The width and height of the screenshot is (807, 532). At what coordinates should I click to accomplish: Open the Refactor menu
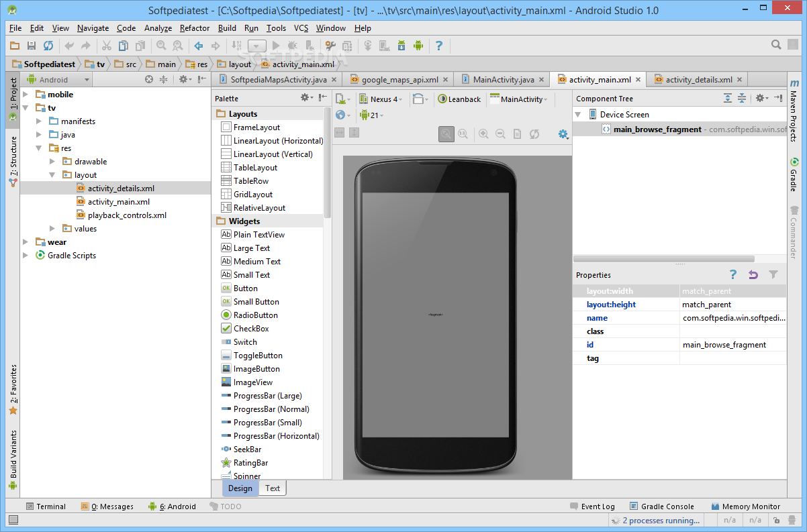[195, 28]
